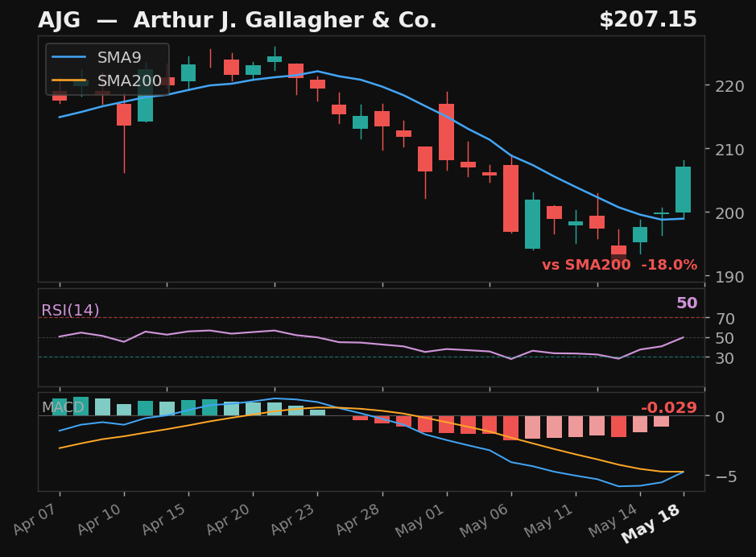Click the bold May 18 date label
Screen dimensions: 756x557
pyautogui.click(x=652, y=523)
